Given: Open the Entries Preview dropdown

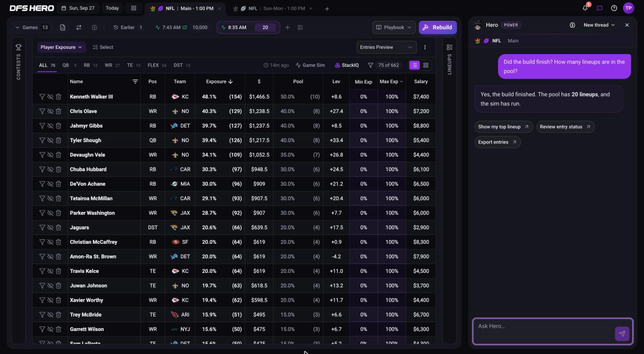Looking at the screenshot, I should [386, 47].
